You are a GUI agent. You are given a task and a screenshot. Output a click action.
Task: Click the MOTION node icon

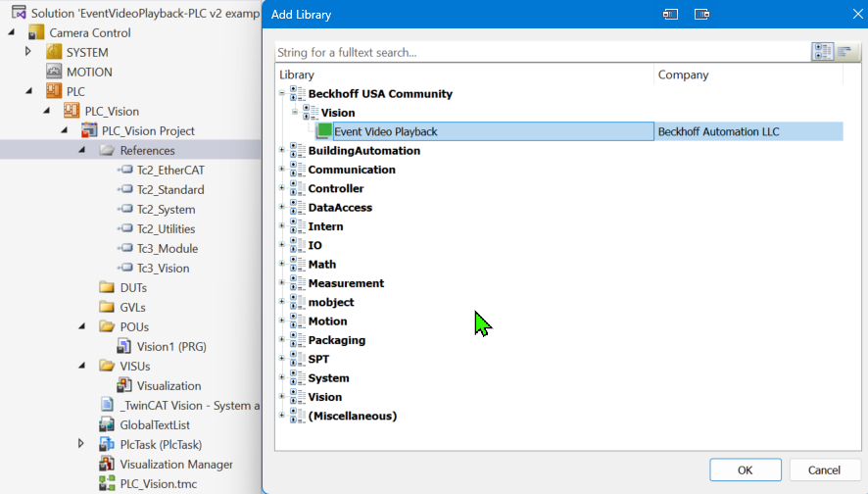[x=55, y=72]
